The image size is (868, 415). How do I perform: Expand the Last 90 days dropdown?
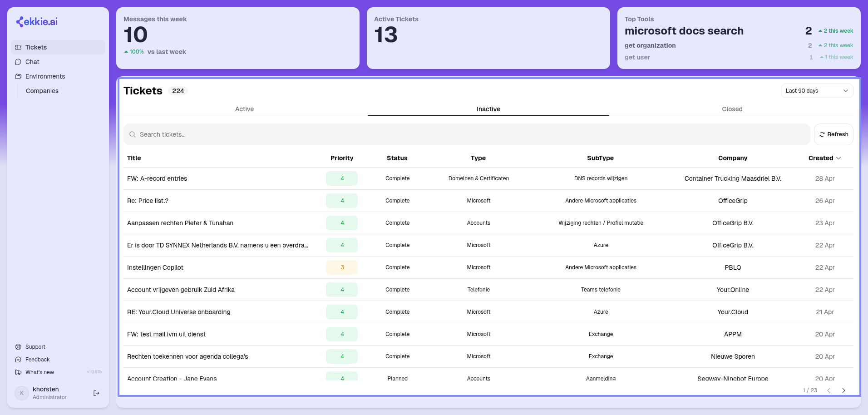click(x=817, y=91)
